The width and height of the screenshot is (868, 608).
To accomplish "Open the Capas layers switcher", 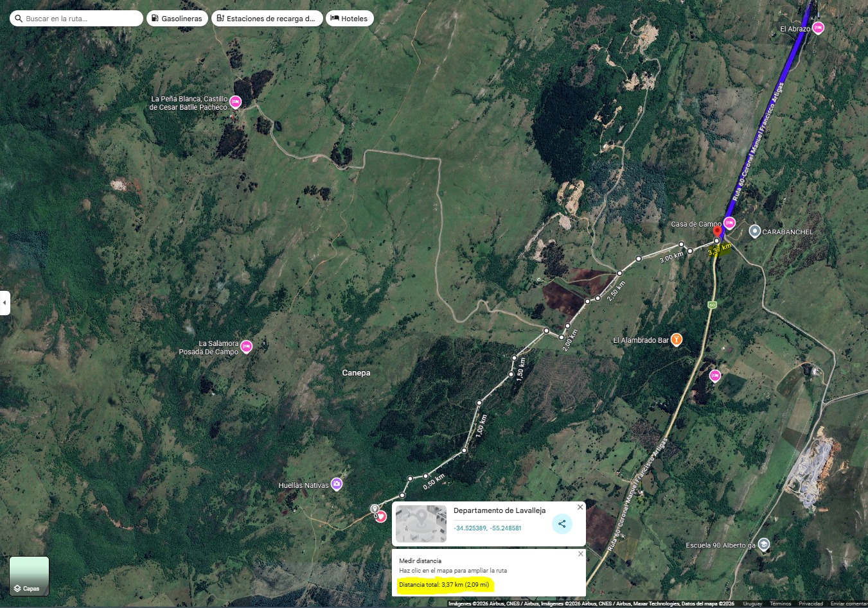I will tap(29, 576).
